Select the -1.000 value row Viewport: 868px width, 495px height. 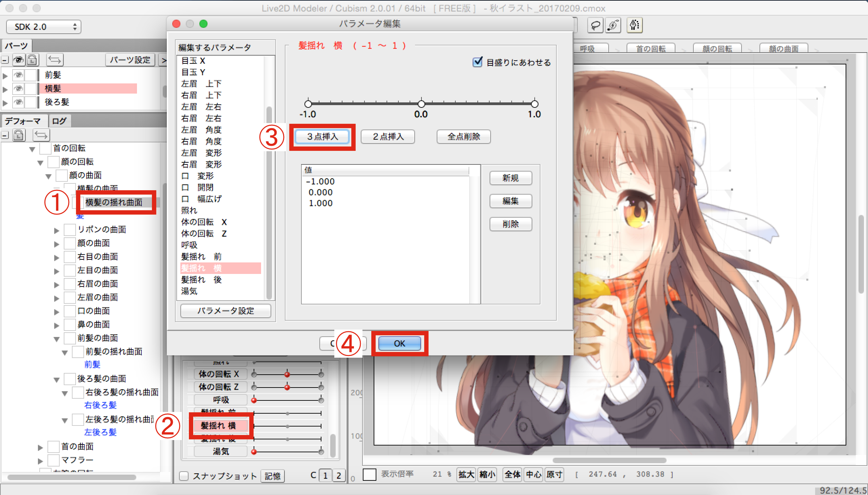[x=320, y=181]
